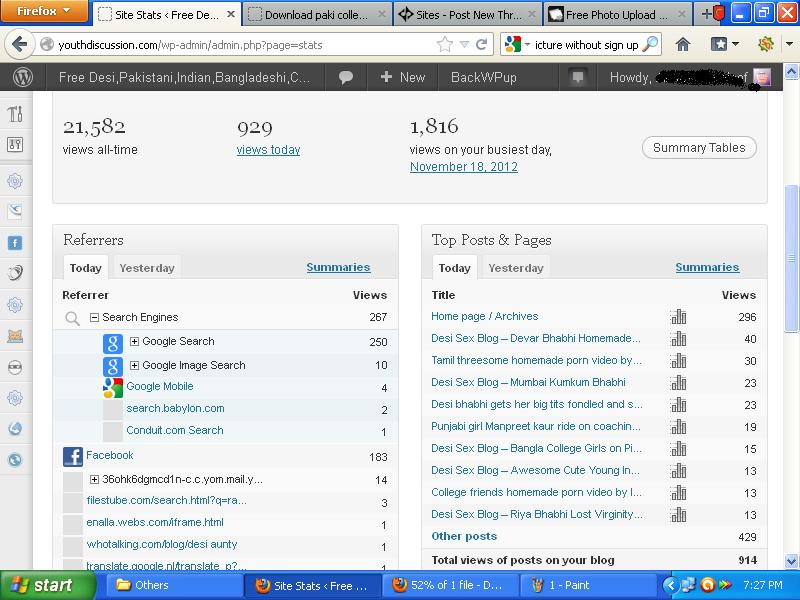Viewport: 800px width, 600px height.
Task: Click the Facebook referrer icon
Action: click(73, 456)
